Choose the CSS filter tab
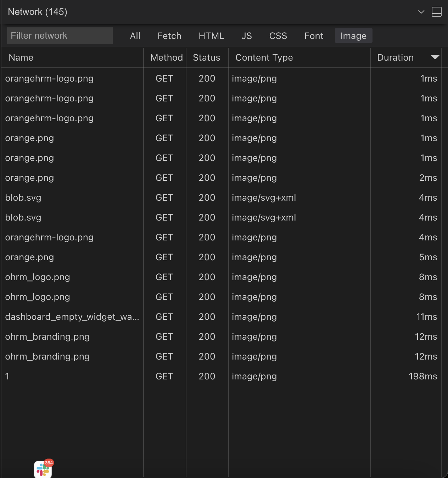 (278, 36)
